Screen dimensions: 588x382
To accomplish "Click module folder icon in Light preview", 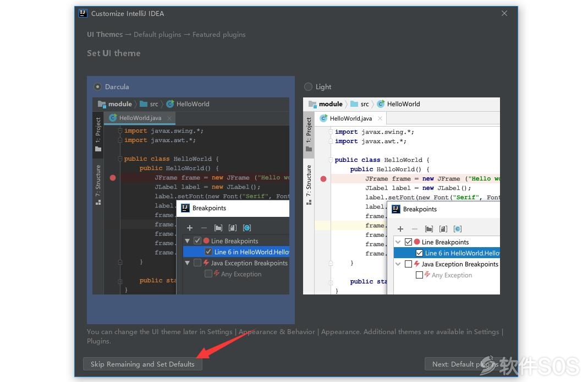I will (312, 104).
